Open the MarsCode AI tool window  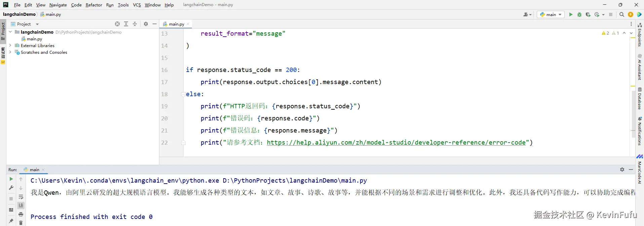pyautogui.click(x=640, y=169)
